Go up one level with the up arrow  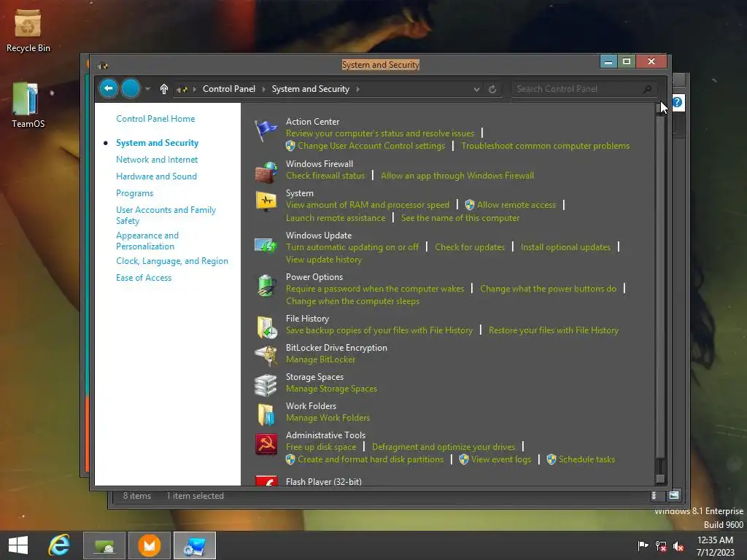coord(164,89)
